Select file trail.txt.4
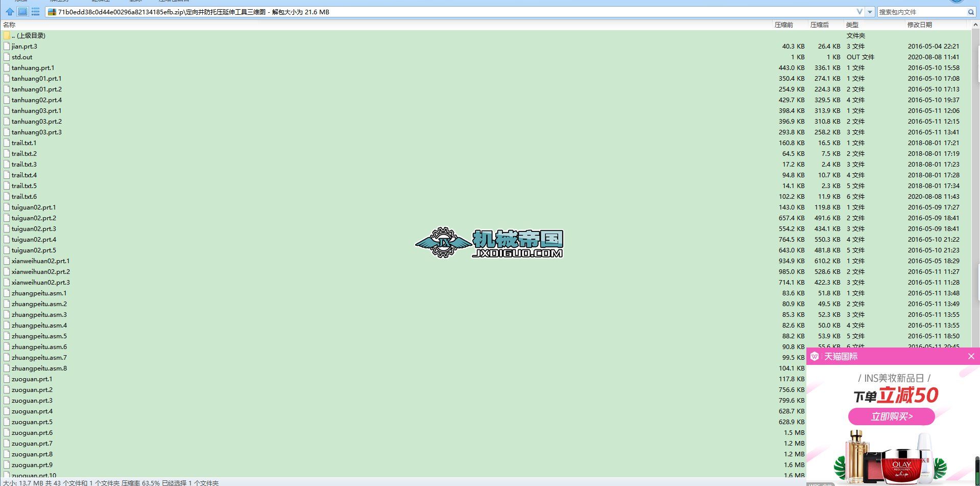The image size is (980, 486). click(24, 175)
